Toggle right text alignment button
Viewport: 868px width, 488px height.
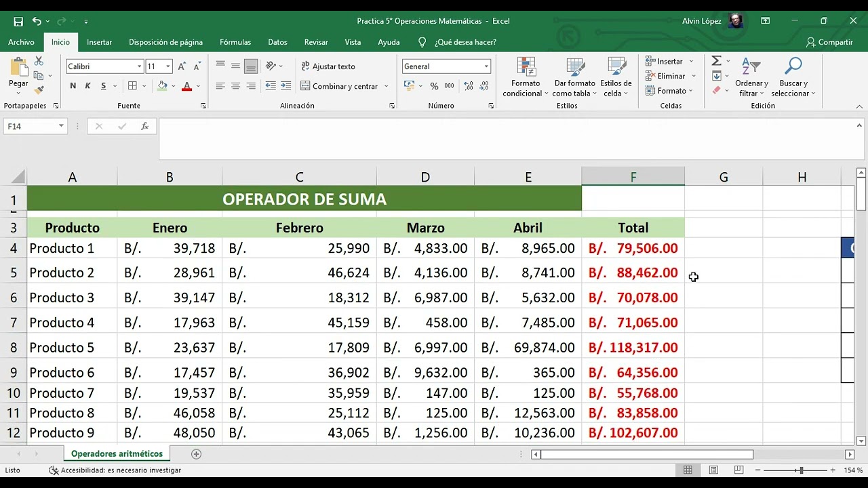[251, 86]
